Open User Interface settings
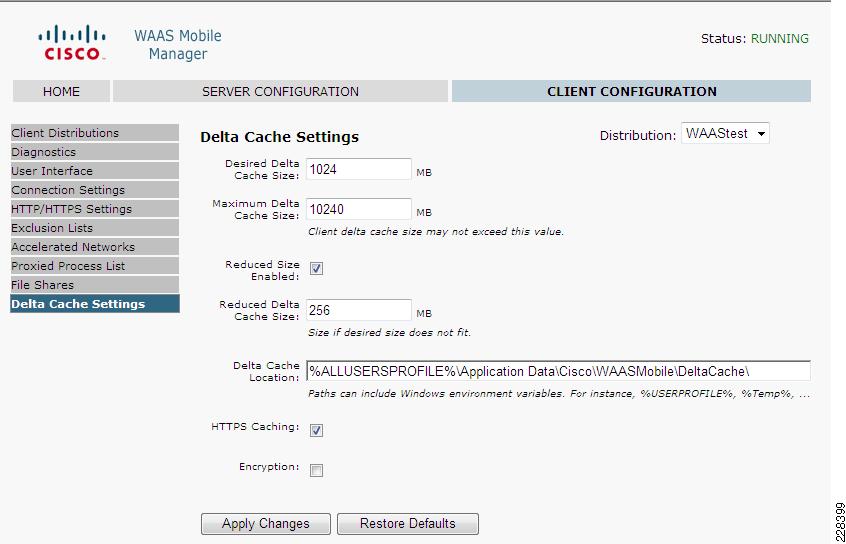 [x=94, y=171]
